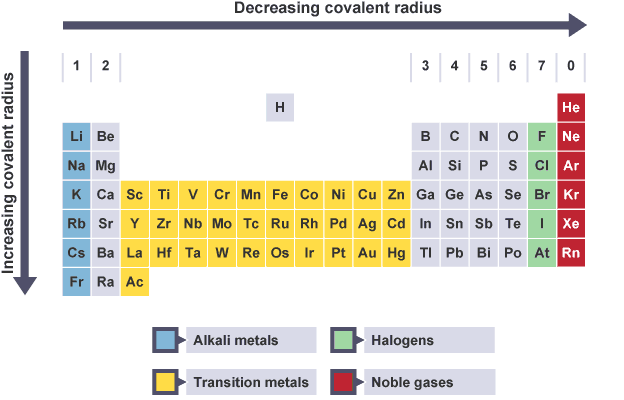The height and width of the screenshot is (400, 624).
Task: Select the Actinium (Ac) element cell
Action: [135, 282]
